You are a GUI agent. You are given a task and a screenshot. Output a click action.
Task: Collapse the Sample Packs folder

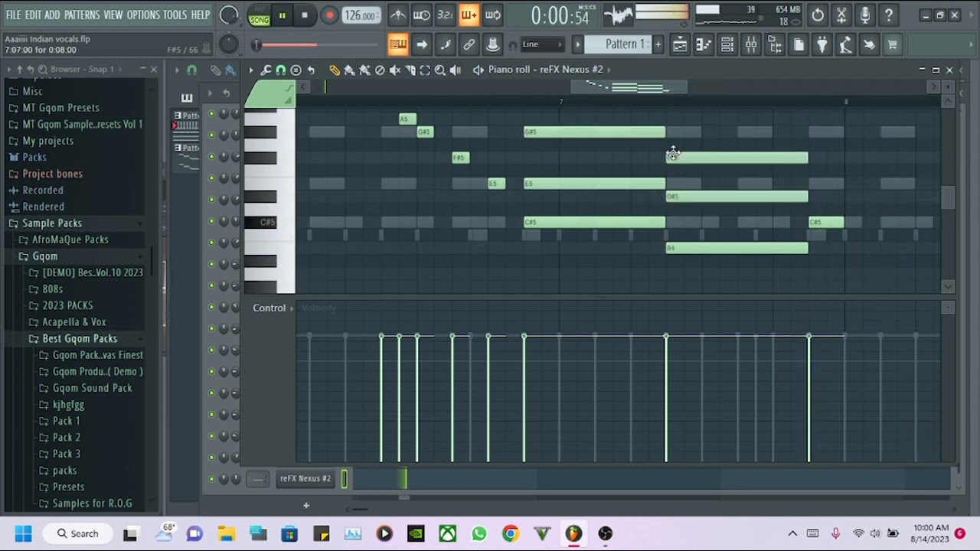click(x=52, y=223)
